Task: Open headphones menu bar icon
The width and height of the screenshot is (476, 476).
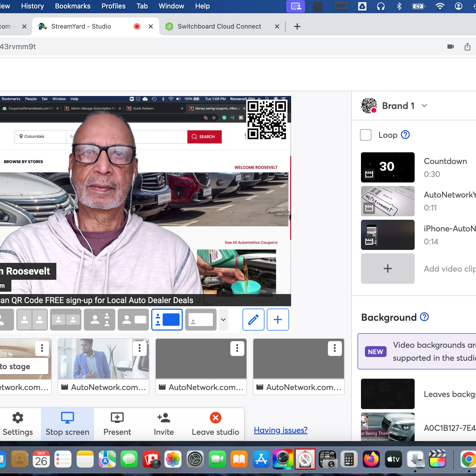Action: 381,6
